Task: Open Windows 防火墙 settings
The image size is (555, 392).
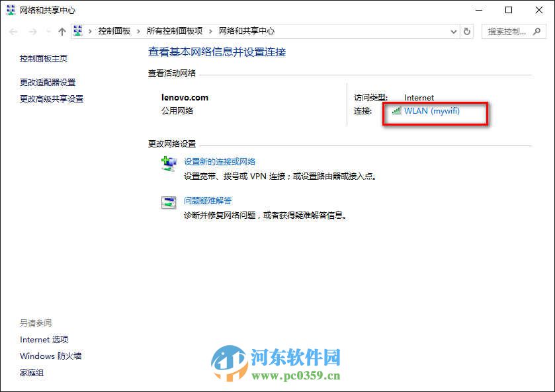Action: (50, 356)
